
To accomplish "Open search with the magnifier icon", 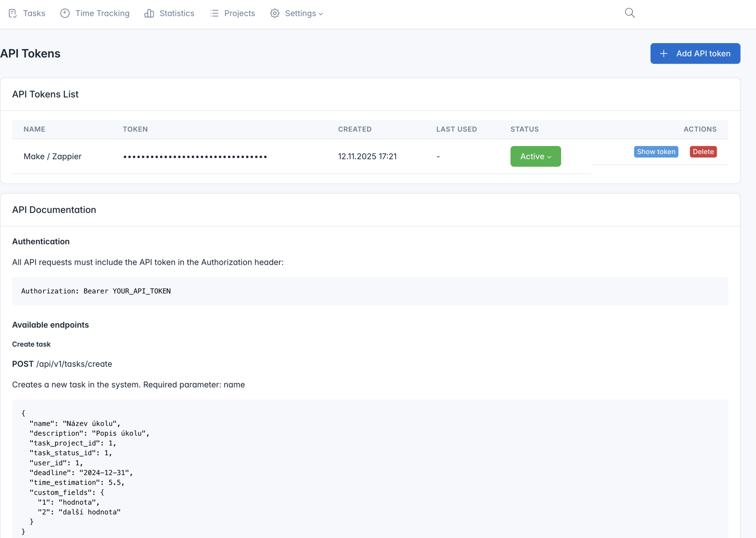I will pyautogui.click(x=629, y=13).
